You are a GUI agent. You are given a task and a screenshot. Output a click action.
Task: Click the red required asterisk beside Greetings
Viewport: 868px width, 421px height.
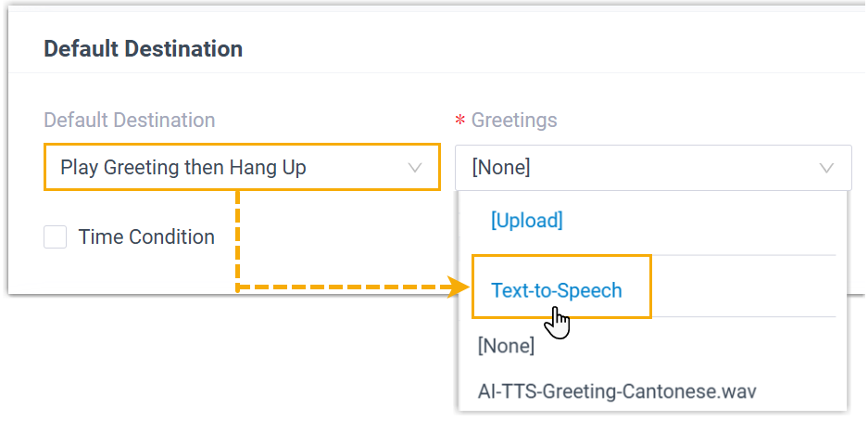[x=459, y=122]
